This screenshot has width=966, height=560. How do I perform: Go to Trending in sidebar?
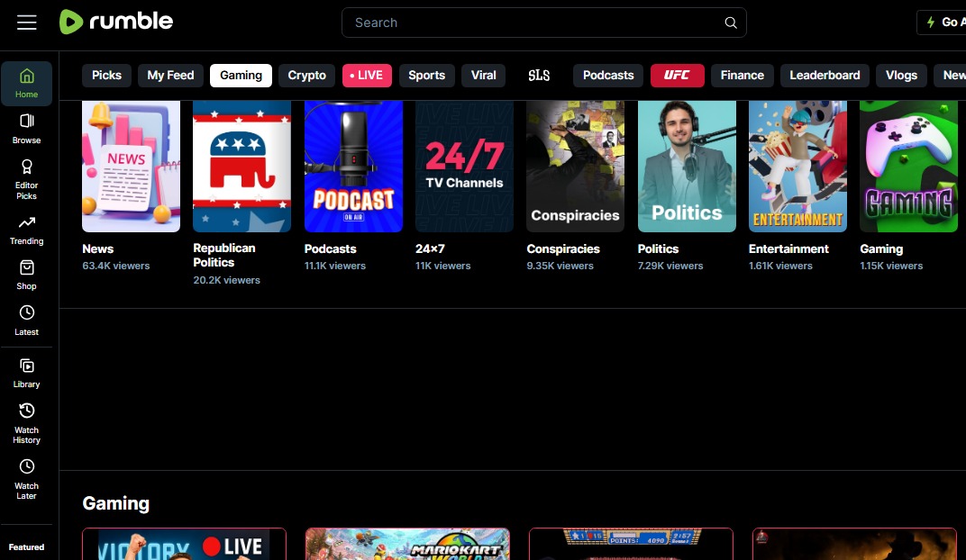26,230
